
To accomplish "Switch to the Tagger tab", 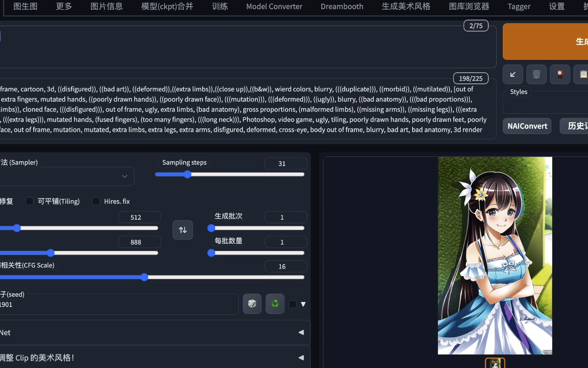I will 519,7.
